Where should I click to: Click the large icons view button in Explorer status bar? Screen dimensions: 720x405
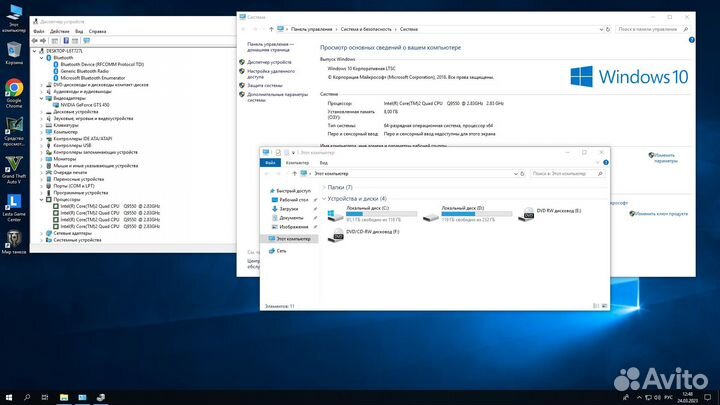[x=604, y=306]
